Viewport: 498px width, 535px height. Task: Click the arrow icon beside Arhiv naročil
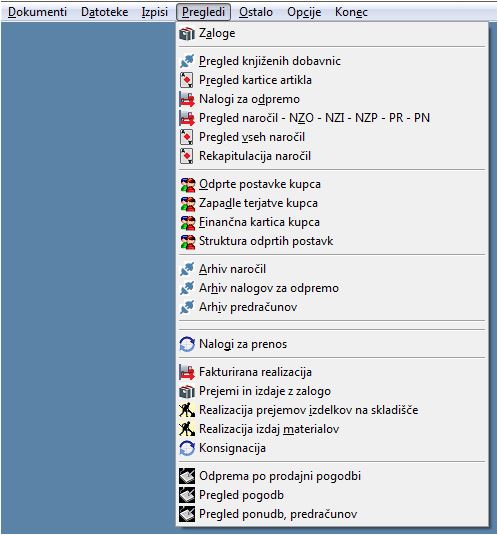pyautogui.click(x=187, y=269)
